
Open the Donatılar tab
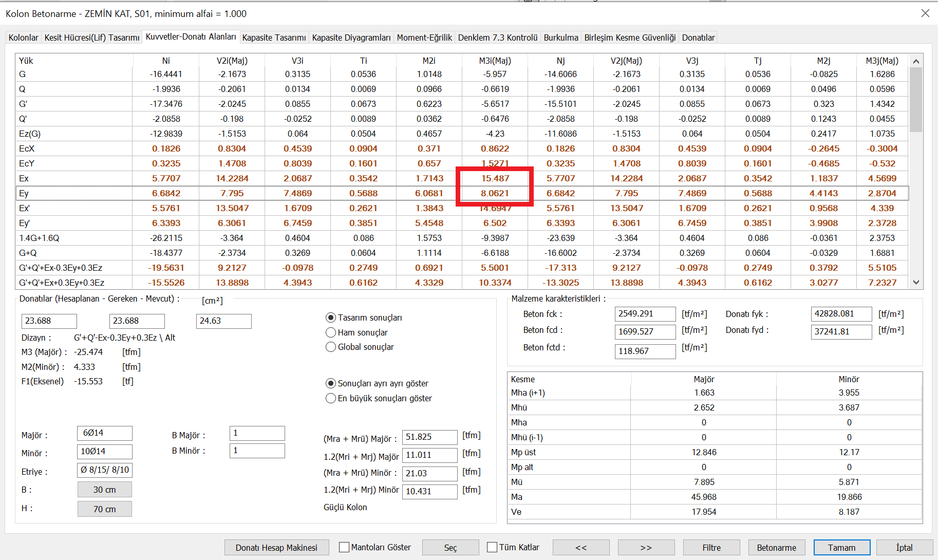(698, 38)
